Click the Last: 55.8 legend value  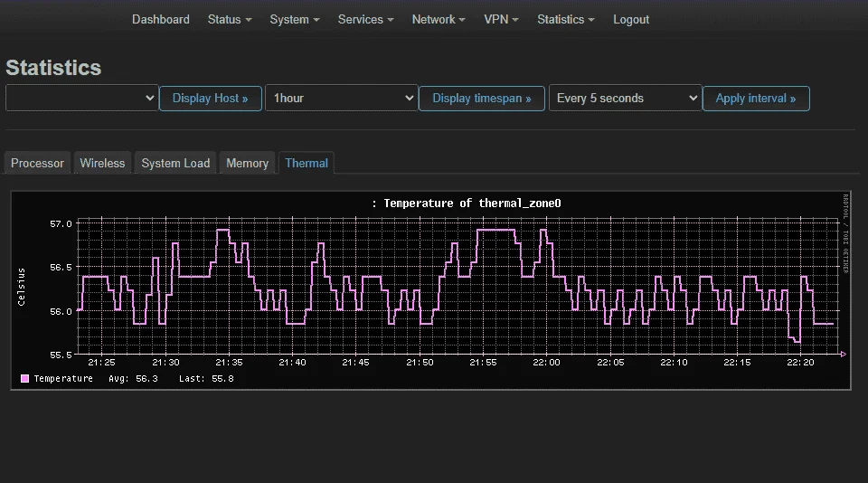click(x=206, y=378)
